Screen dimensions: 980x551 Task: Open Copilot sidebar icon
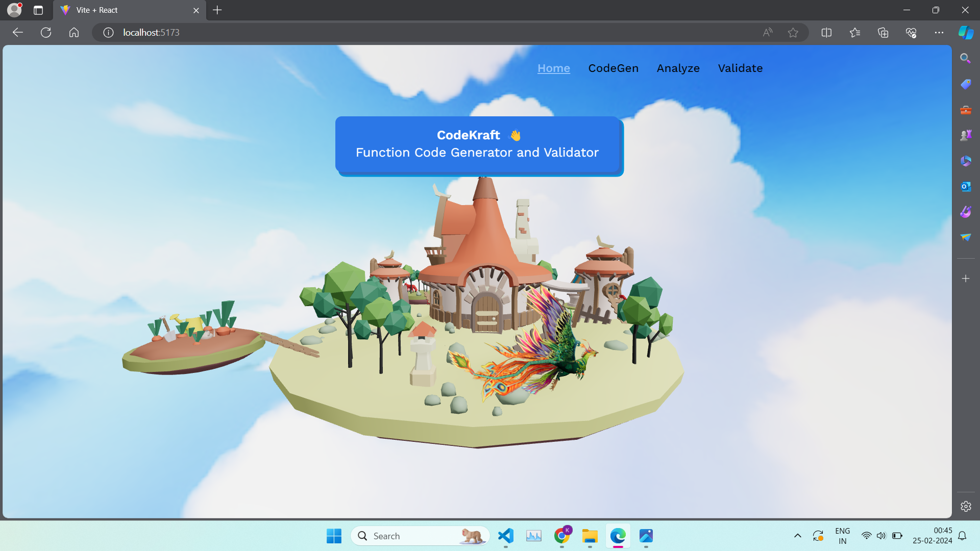click(965, 33)
